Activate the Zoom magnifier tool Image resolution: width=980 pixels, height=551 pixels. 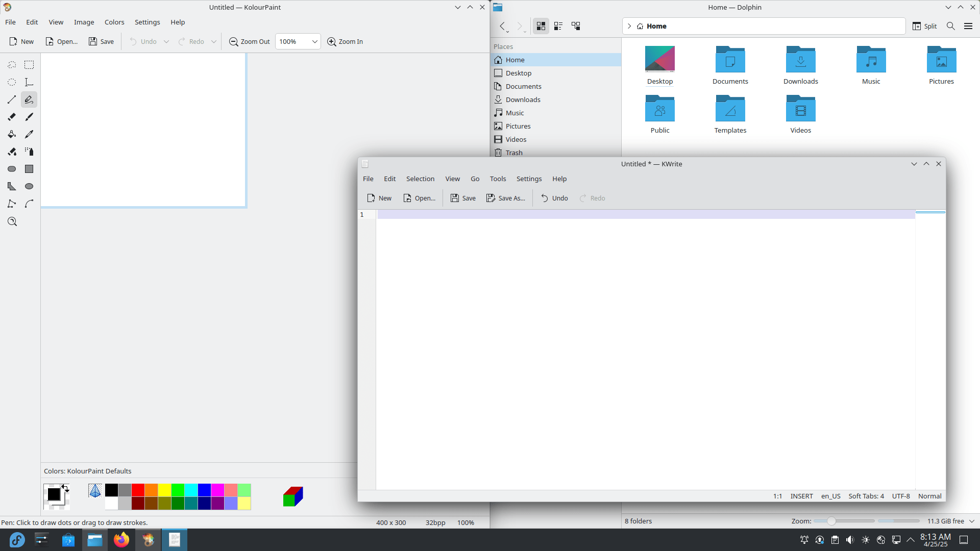12,221
